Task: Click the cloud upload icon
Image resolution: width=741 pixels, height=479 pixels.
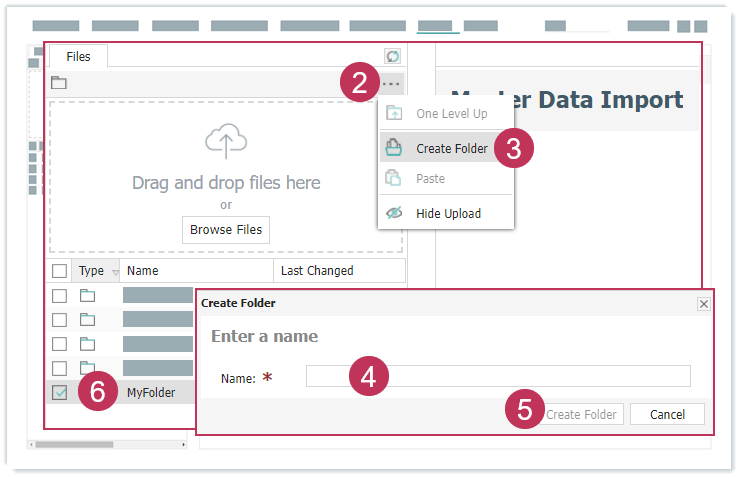Action: tap(226, 142)
